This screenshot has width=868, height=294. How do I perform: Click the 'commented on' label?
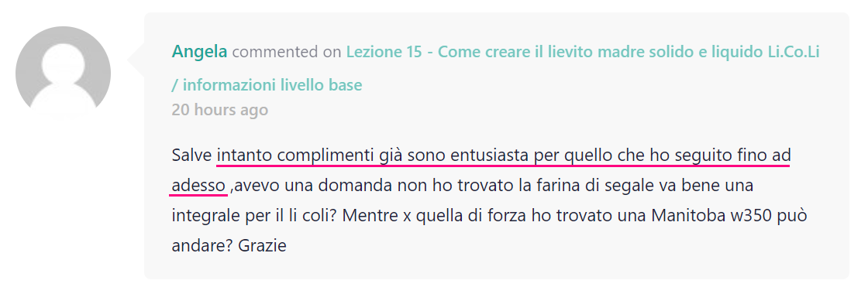[x=287, y=52]
